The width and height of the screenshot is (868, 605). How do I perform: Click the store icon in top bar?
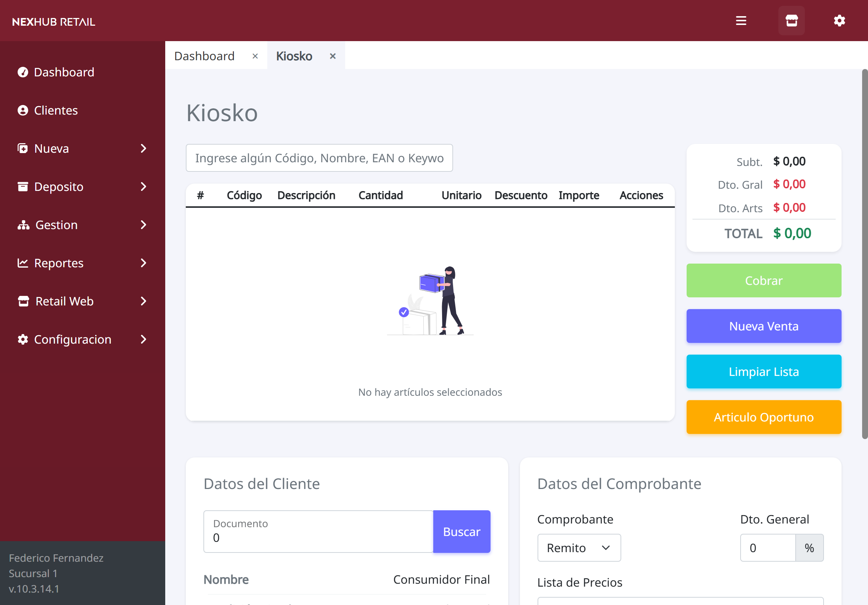(x=791, y=21)
